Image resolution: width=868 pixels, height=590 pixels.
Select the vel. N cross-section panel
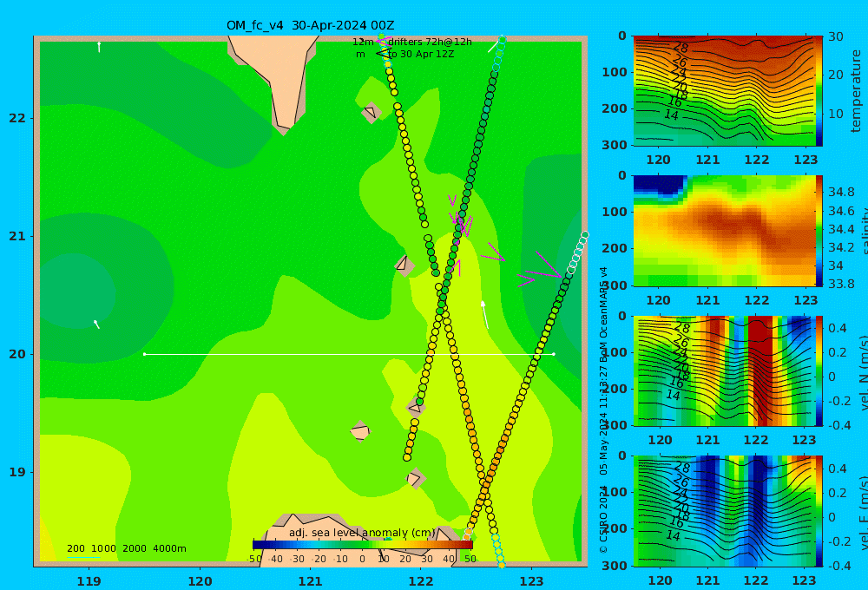(x=724, y=370)
